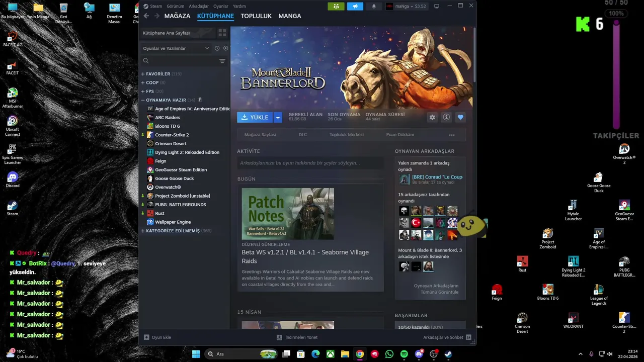Open Ubisoft Connect desktop icon
The image size is (644, 362).
(13, 126)
